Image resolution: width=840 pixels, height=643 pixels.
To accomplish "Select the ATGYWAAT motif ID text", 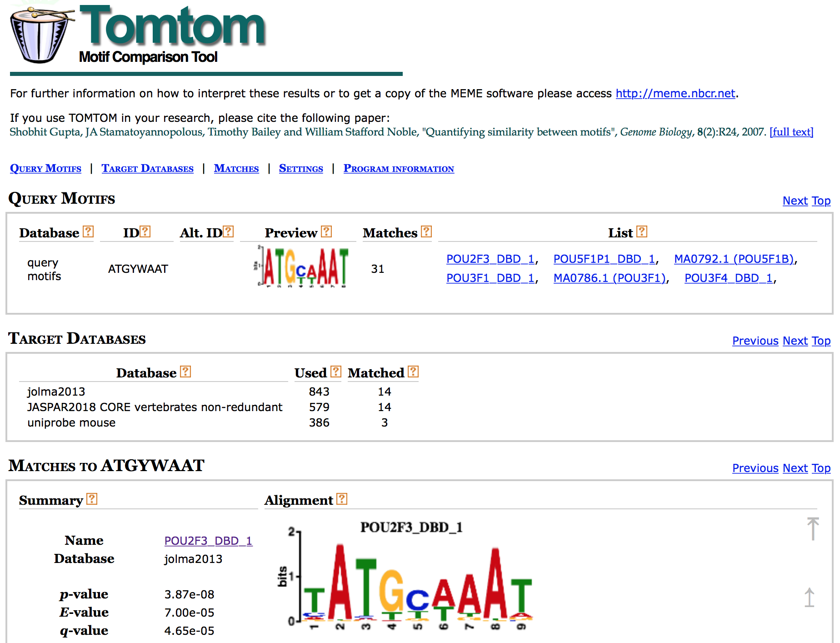I will coord(138,269).
